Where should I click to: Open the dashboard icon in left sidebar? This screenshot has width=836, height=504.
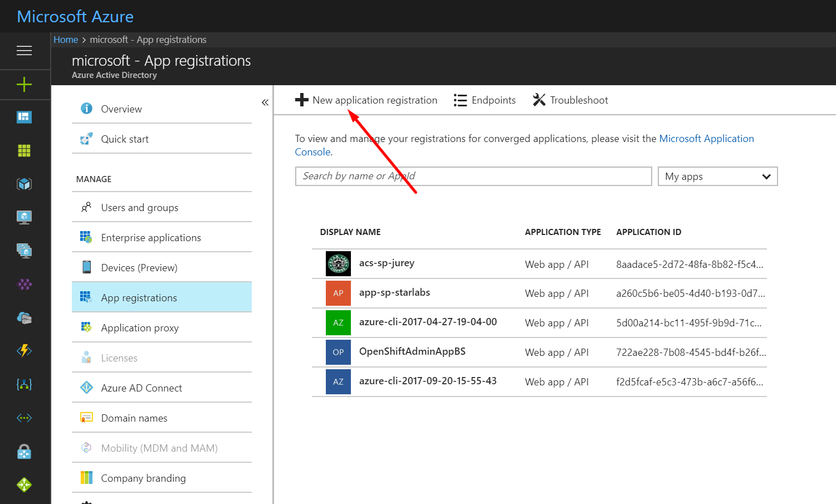pos(24,117)
